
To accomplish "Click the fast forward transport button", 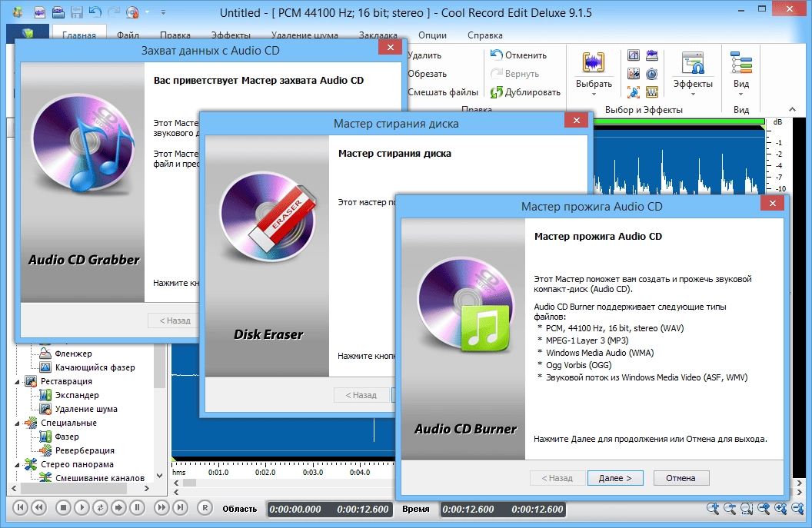I will click(161, 508).
